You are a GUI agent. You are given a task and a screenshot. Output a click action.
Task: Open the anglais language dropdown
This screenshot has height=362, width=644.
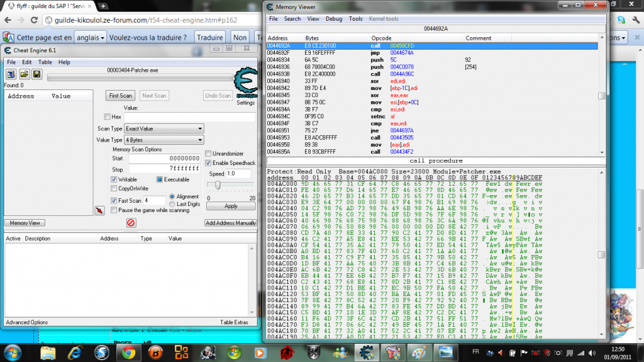[x=91, y=37]
